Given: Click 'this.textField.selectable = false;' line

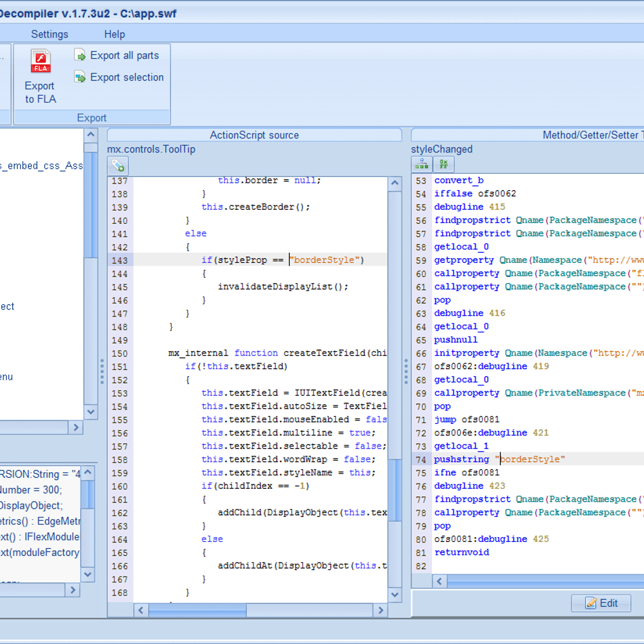Looking at the screenshot, I should click(294, 446).
